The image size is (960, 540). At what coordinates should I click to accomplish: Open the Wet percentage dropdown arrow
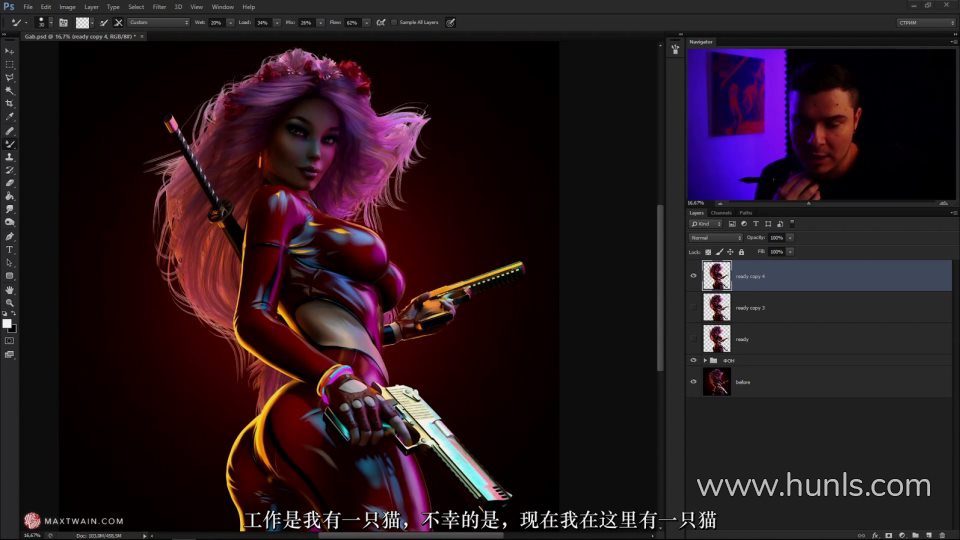tap(231, 23)
